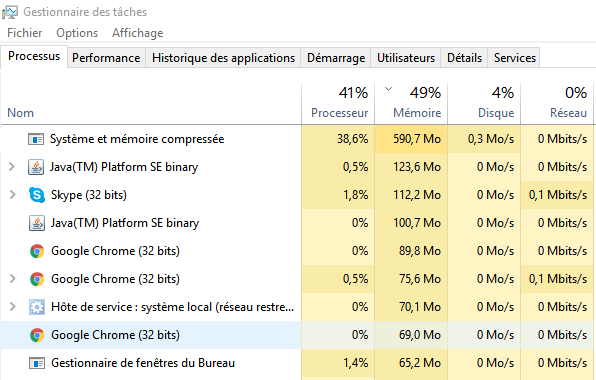Sort by the Disque column header
Screen dimensions: 596x380
(484, 103)
